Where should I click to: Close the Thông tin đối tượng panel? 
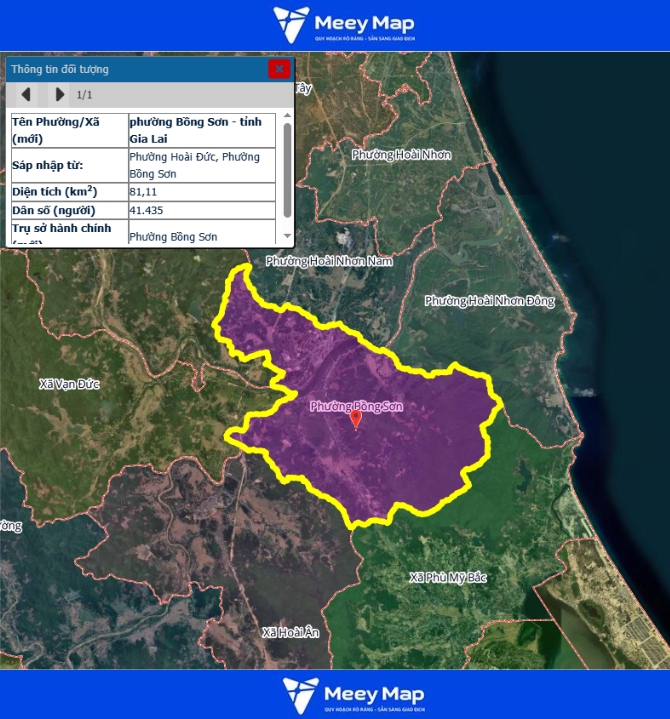coord(279,69)
